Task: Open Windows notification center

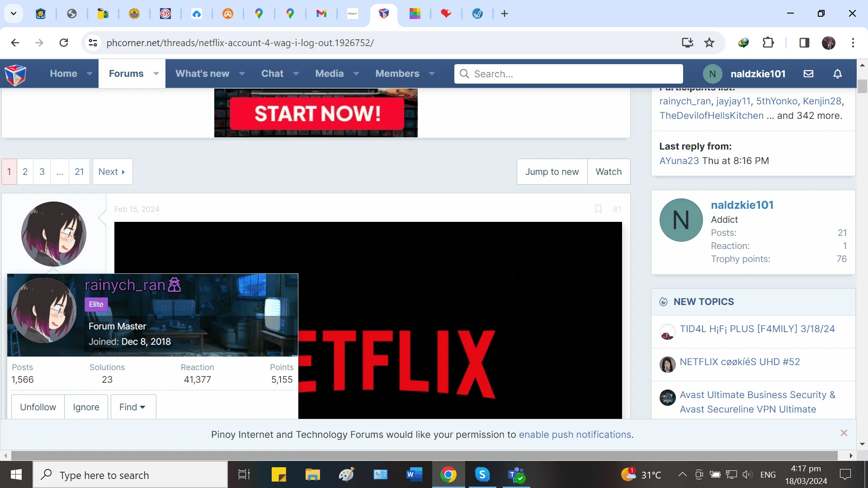Action: tap(845, 474)
